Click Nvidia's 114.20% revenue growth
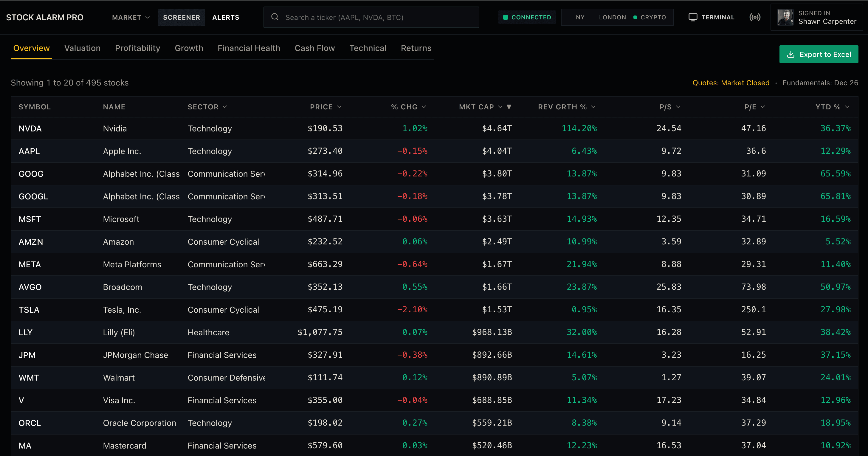Image resolution: width=868 pixels, height=456 pixels. (579, 128)
